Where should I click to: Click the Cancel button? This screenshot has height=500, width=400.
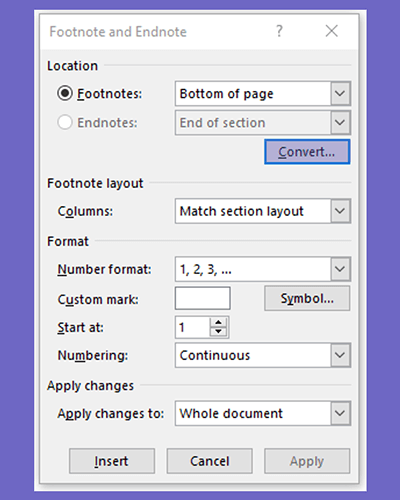pyautogui.click(x=209, y=461)
